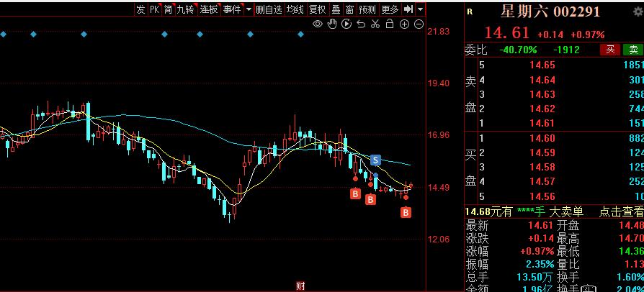
Task: Click the 叠 overlay button
Action: point(336,9)
